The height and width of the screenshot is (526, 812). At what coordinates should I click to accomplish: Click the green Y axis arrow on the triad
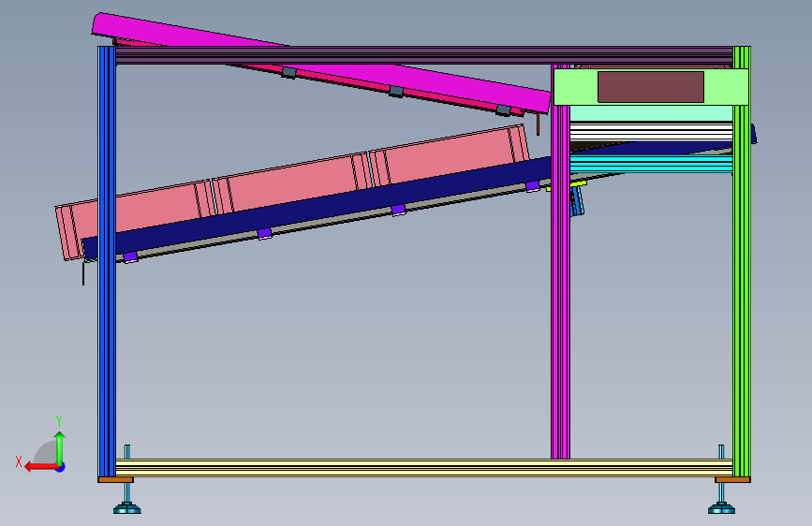pyautogui.click(x=60, y=447)
